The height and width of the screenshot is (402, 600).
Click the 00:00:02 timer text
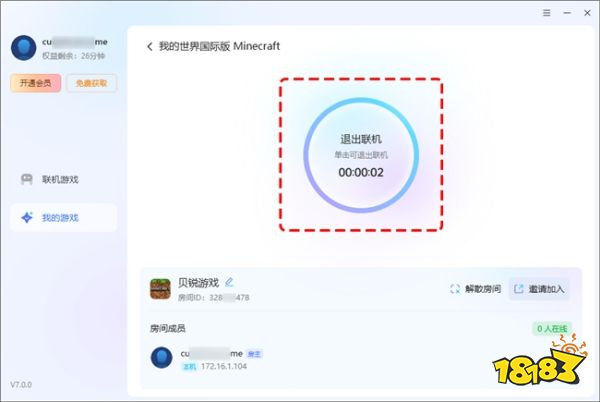[x=361, y=173]
